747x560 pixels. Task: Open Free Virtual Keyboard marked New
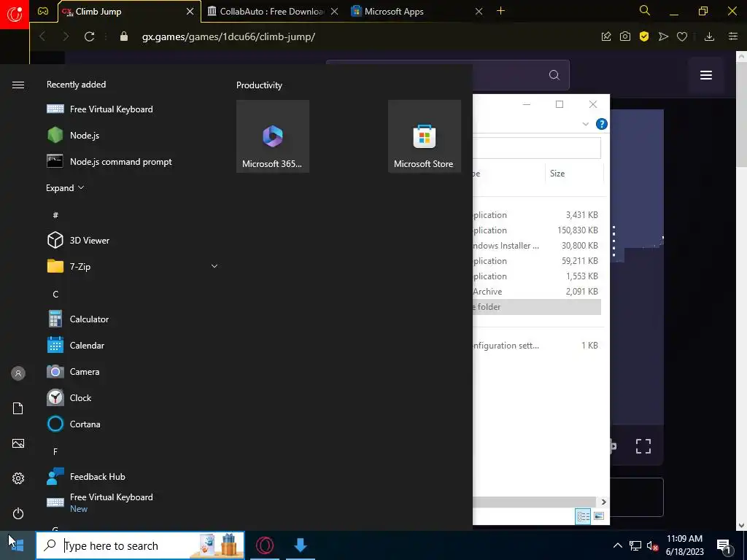click(131, 502)
